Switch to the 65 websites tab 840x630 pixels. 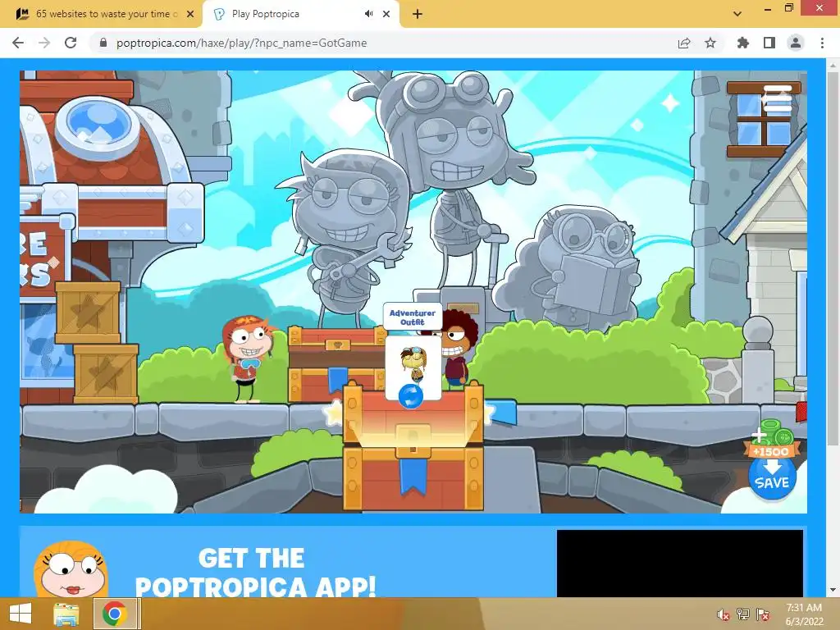(106, 14)
